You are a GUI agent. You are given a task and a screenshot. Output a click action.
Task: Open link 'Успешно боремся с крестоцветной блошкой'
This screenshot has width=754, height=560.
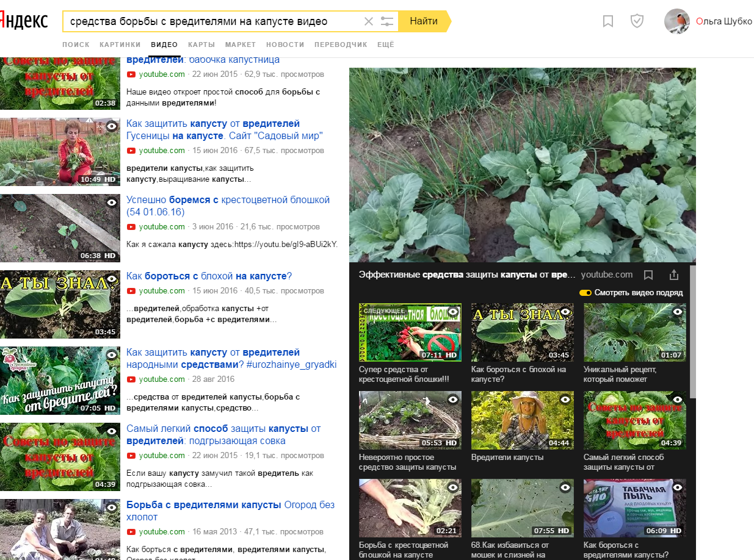228,206
